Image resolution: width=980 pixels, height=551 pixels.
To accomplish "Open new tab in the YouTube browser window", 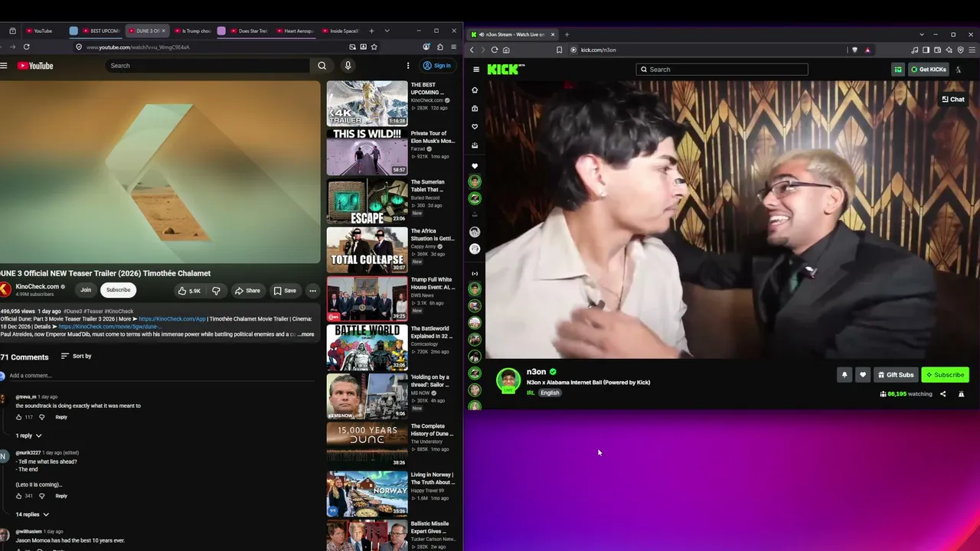I will [x=371, y=31].
